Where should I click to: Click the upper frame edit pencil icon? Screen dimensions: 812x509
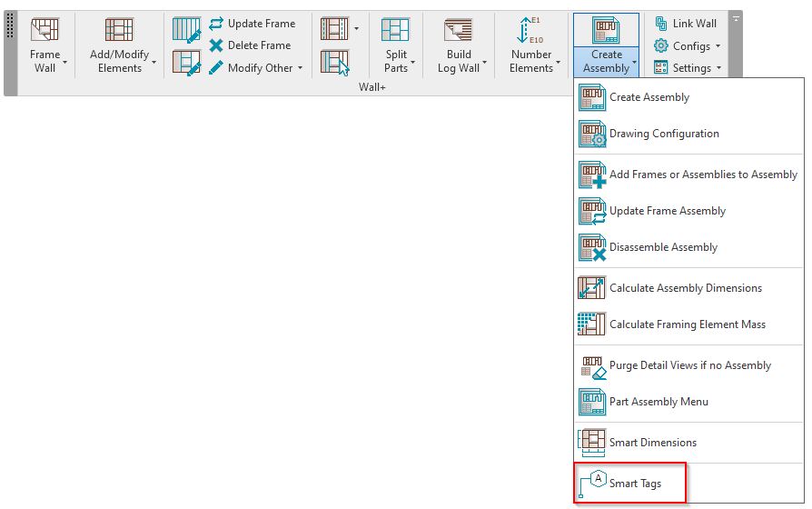tap(186, 30)
